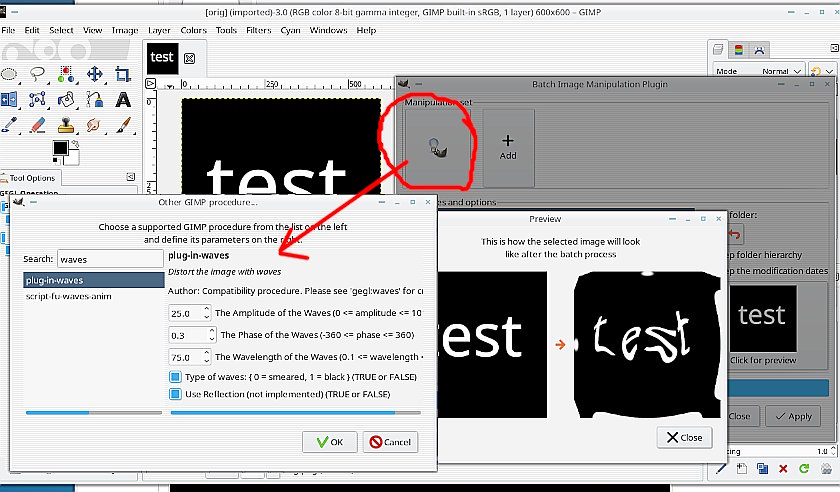The width and height of the screenshot is (840, 492).
Task: Select the Text tool
Action: [123, 100]
